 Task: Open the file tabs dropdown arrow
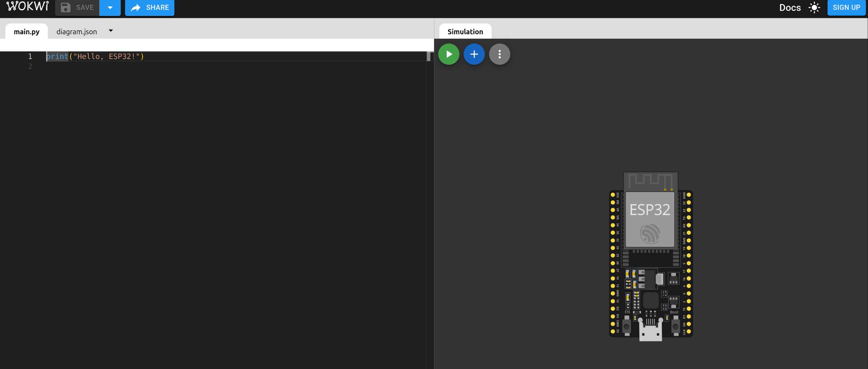pyautogui.click(x=111, y=31)
